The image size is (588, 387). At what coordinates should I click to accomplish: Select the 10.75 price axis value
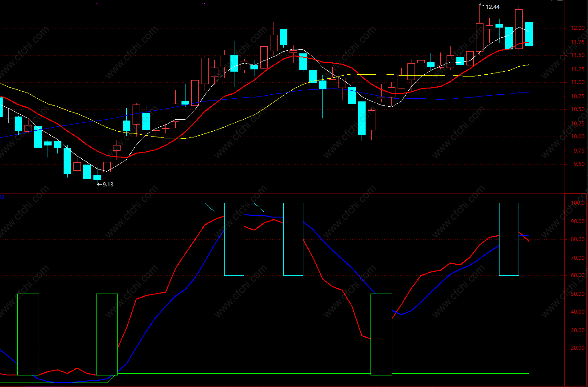pos(577,97)
